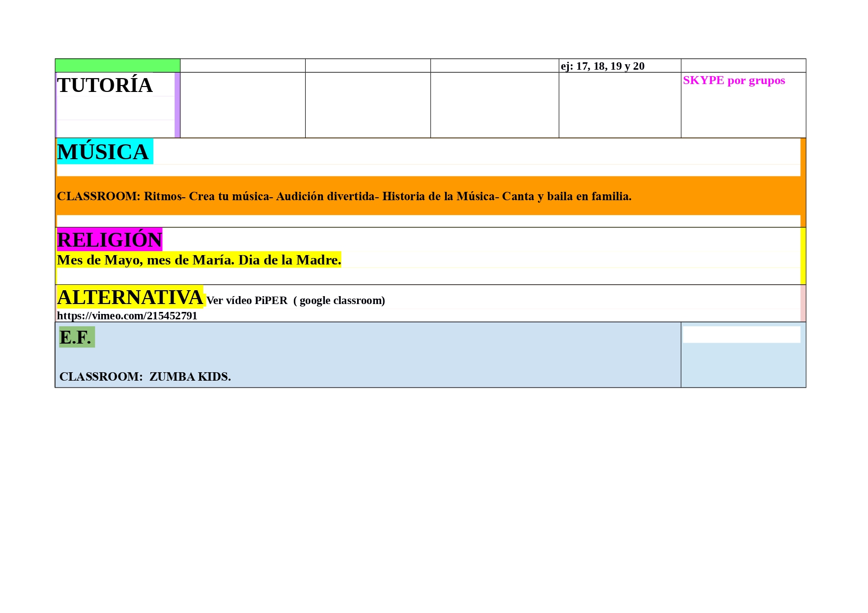The height and width of the screenshot is (613, 868).
Task: Select the MÚSICA heading highlighted in cyan
Action: click(103, 152)
